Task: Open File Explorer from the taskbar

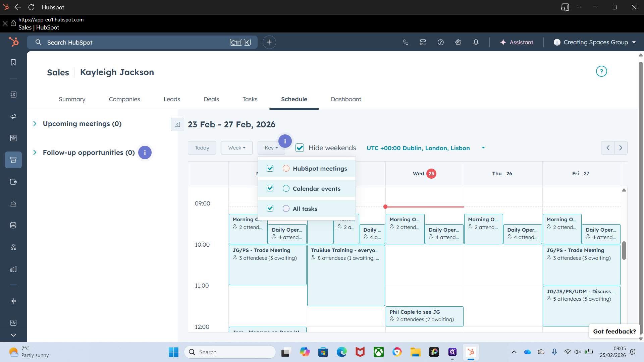Action: [415, 352]
